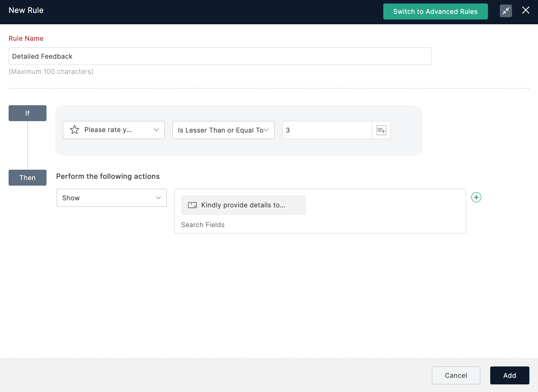Expand the Show action dropdown
The image size is (538, 392).
[x=111, y=198]
